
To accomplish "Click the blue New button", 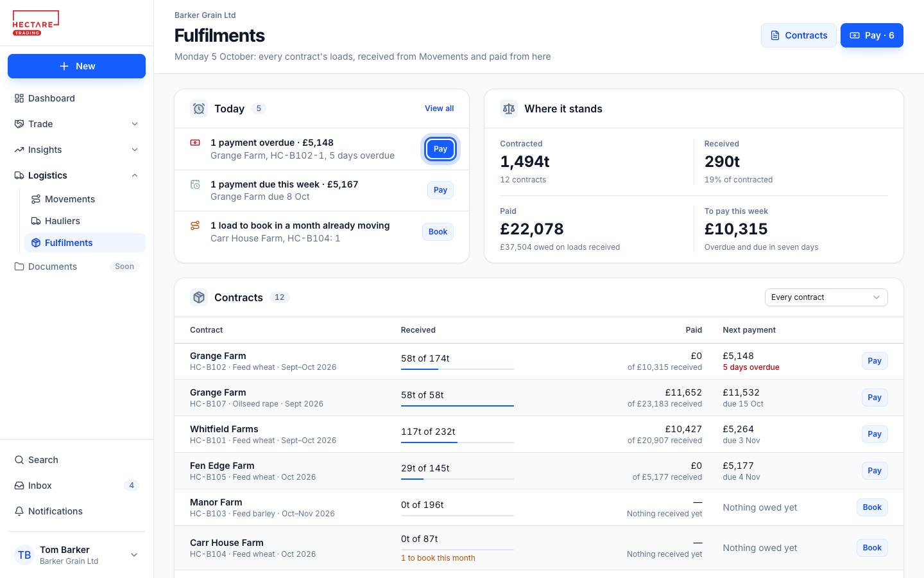I will tap(76, 66).
